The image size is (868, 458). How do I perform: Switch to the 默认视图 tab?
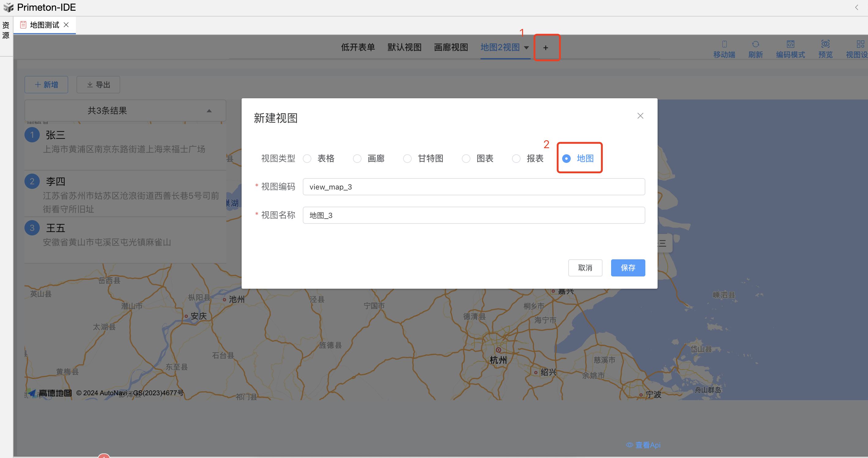404,47
